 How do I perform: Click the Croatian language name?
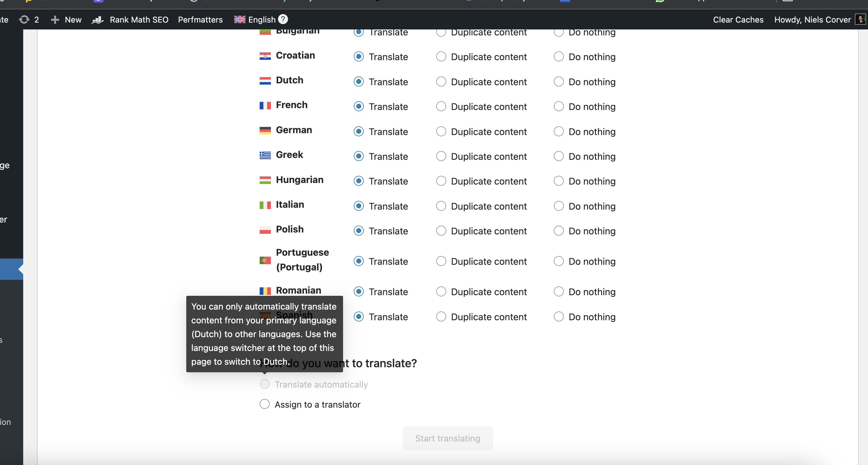pyautogui.click(x=295, y=55)
